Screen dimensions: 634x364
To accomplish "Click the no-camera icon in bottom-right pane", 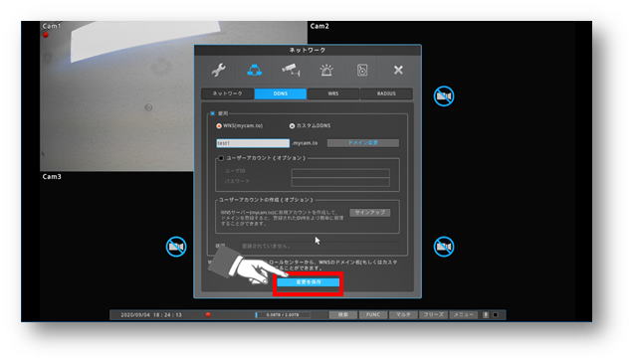I will tap(444, 247).
